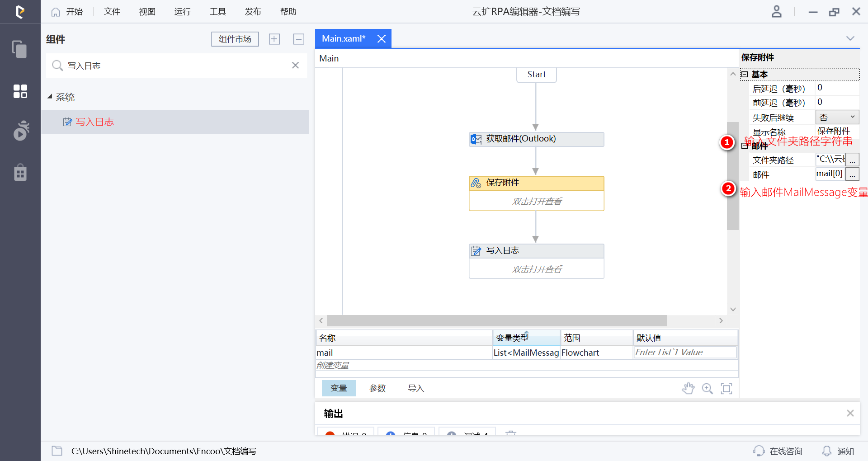Click the Enter List`1 Value default field
Image resolution: width=868 pixels, height=461 pixels.
tap(685, 353)
